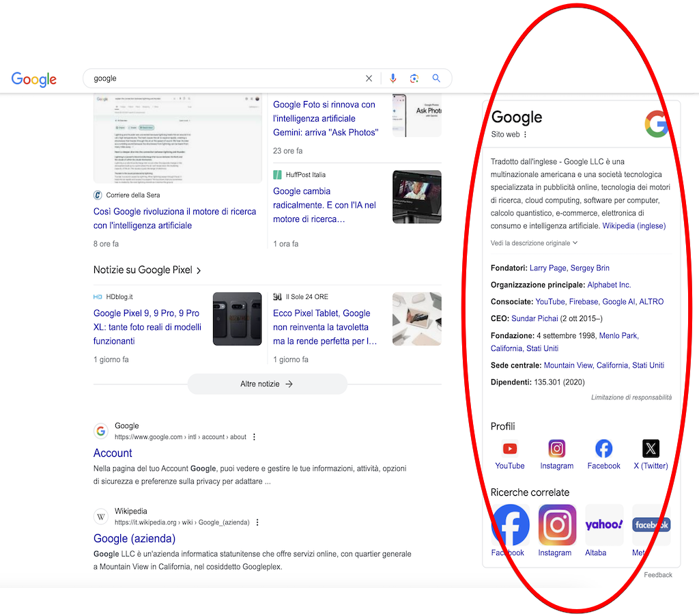Click the Instagram logo in Ricerche correlate
The image size is (699, 616).
tap(557, 524)
